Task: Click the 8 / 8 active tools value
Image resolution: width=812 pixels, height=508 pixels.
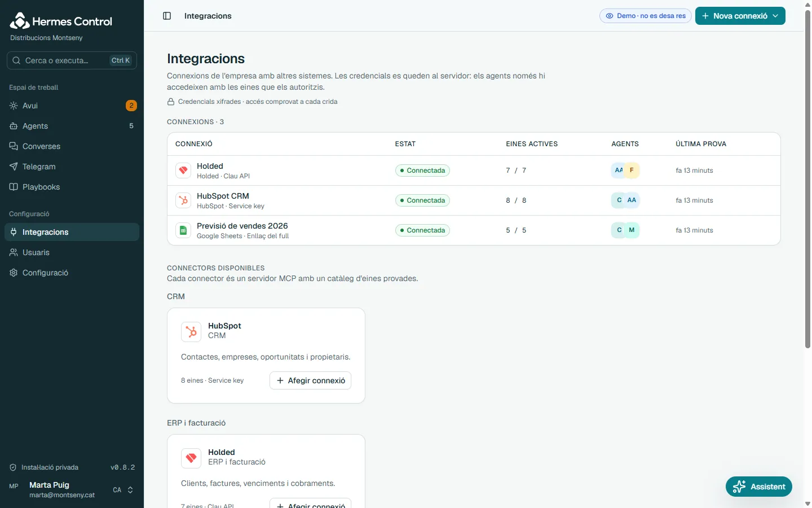Action: [x=516, y=200]
